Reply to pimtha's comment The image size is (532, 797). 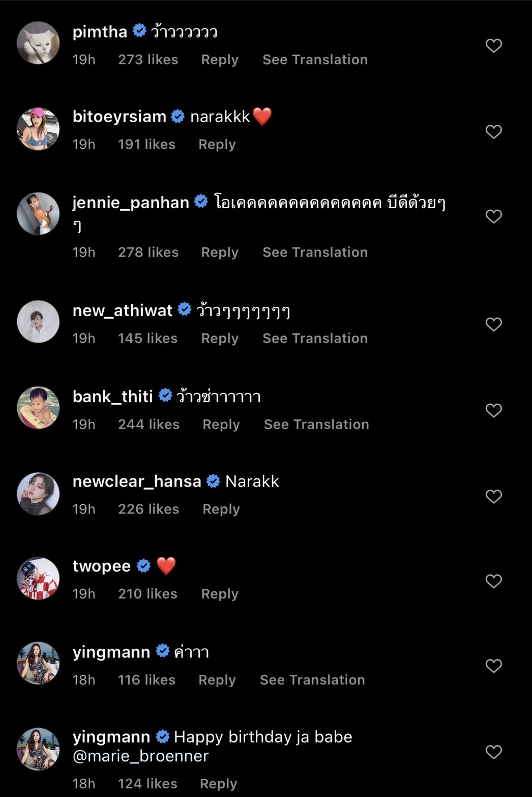click(x=220, y=60)
